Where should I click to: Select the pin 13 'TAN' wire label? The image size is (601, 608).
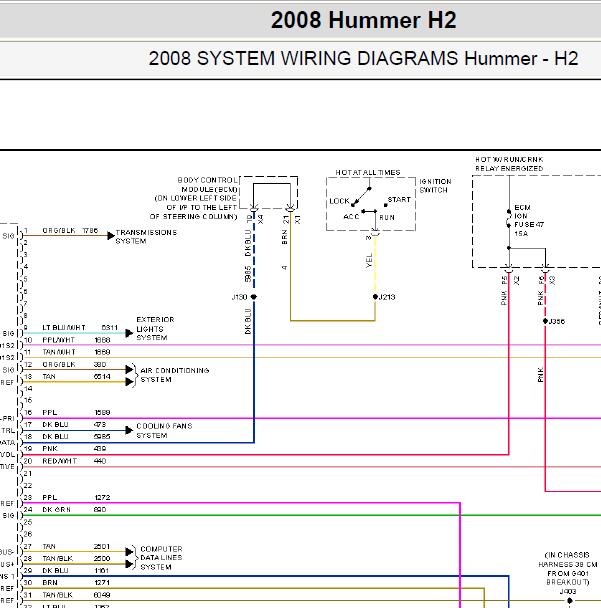49,376
